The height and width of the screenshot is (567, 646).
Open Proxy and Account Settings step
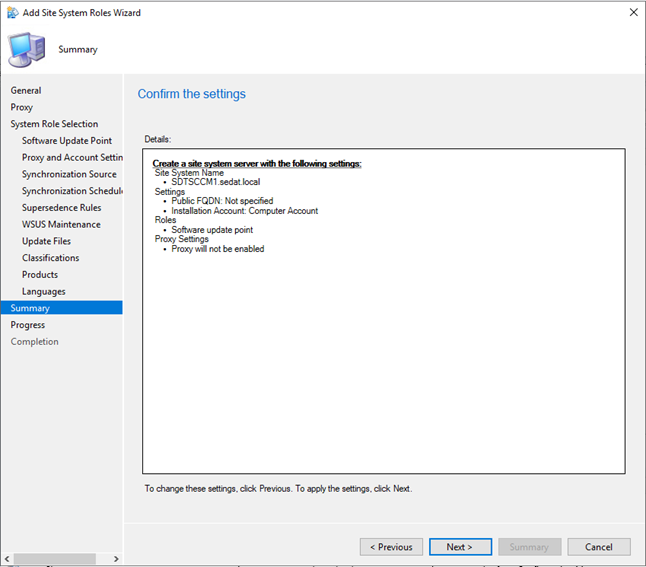[x=73, y=157]
